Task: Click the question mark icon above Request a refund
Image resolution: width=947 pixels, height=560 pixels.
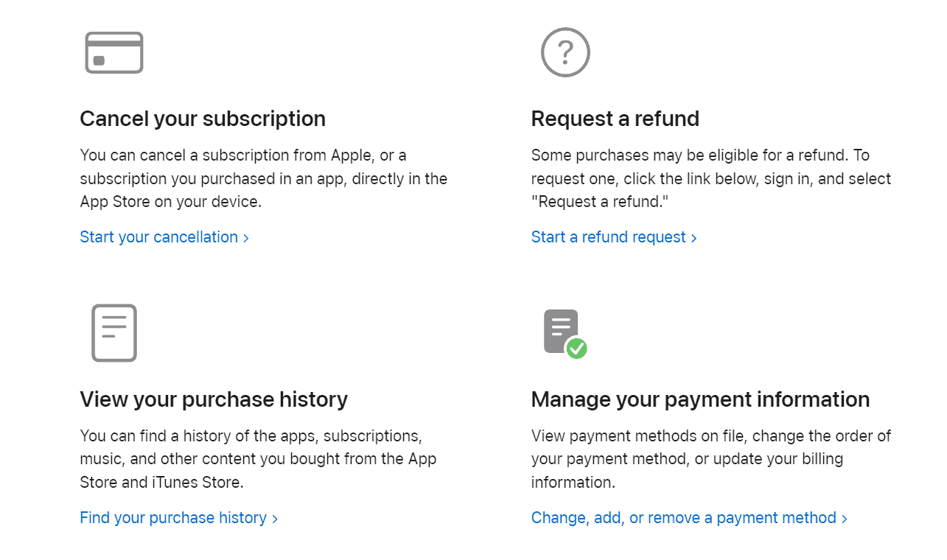Action: (x=565, y=52)
